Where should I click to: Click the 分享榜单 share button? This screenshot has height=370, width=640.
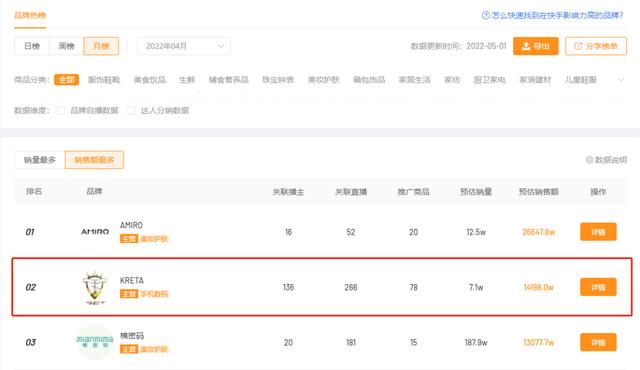(596, 46)
